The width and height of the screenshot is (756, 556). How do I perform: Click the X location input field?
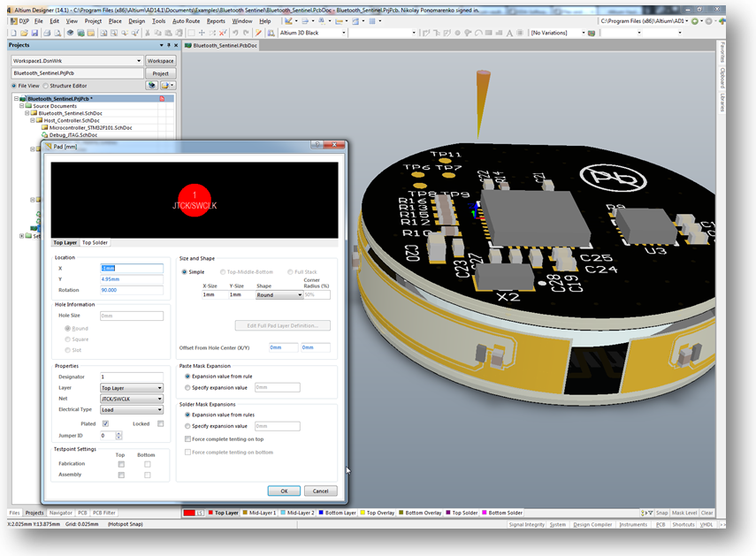pos(132,269)
